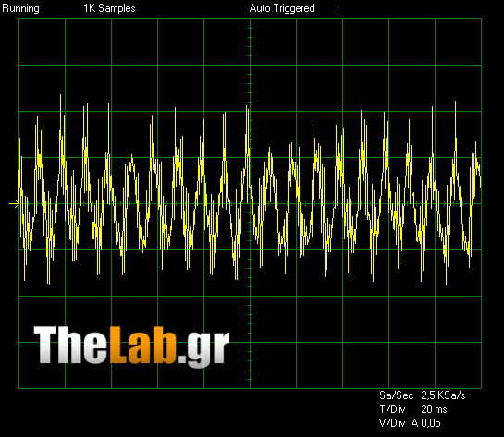This screenshot has height=437, width=504.
Task: Click the TheLab.gr watermark logo
Action: tap(132, 346)
